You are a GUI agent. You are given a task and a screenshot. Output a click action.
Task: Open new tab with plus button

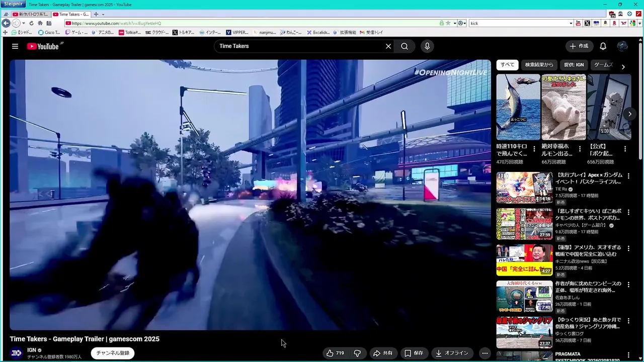point(96,14)
